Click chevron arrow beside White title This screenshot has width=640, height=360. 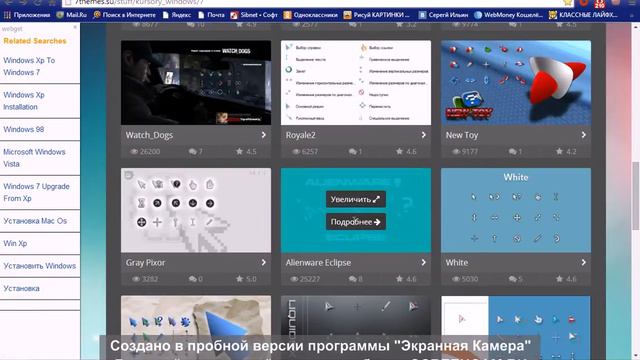tap(584, 262)
